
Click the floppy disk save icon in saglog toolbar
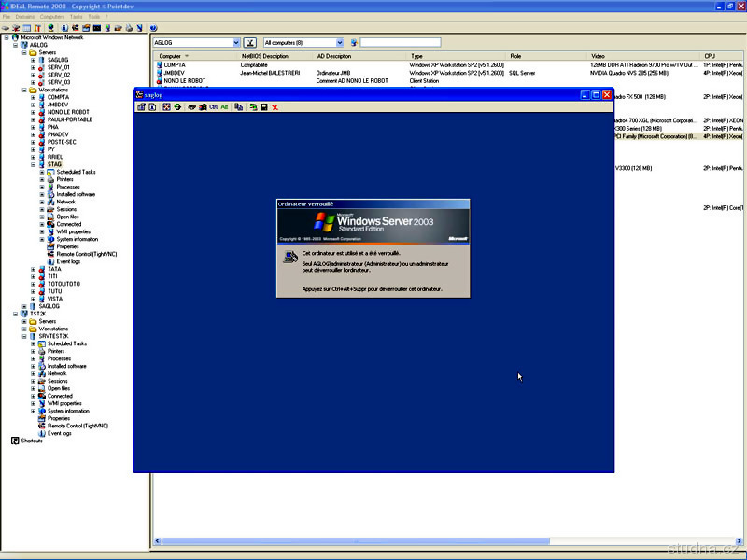264,107
